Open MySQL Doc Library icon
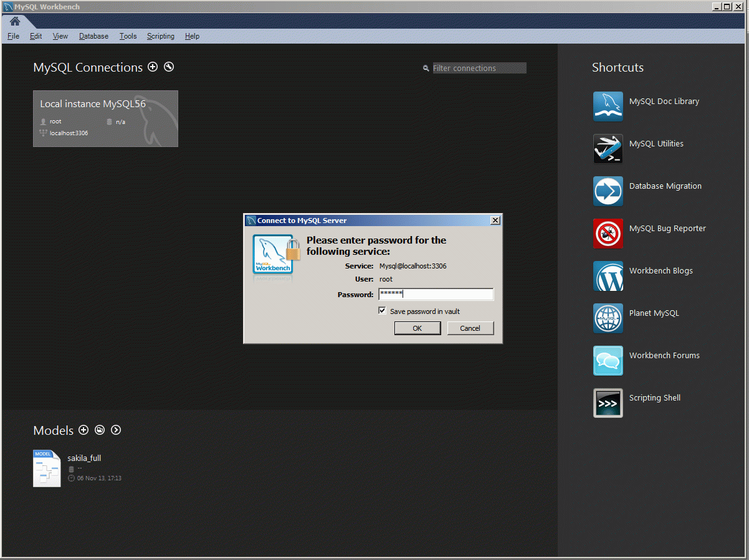 coord(608,107)
